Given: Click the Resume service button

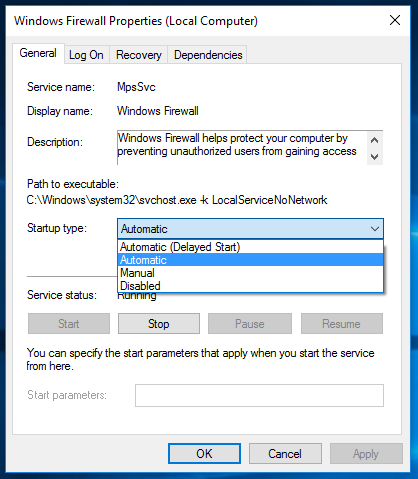Looking at the screenshot, I should point(342,323).
